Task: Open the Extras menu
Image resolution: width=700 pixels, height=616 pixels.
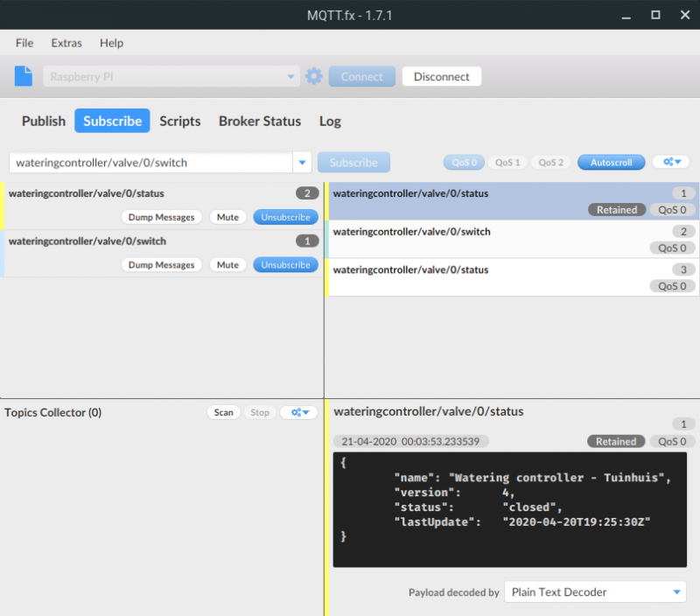Action: tap(66, 43)
